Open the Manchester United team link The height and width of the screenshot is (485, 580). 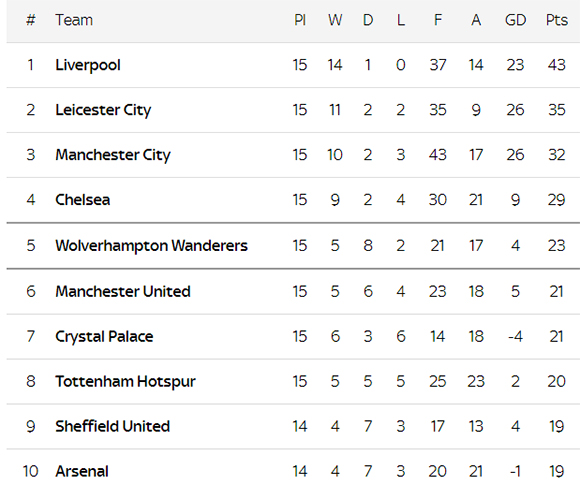(x=123, y=292)
